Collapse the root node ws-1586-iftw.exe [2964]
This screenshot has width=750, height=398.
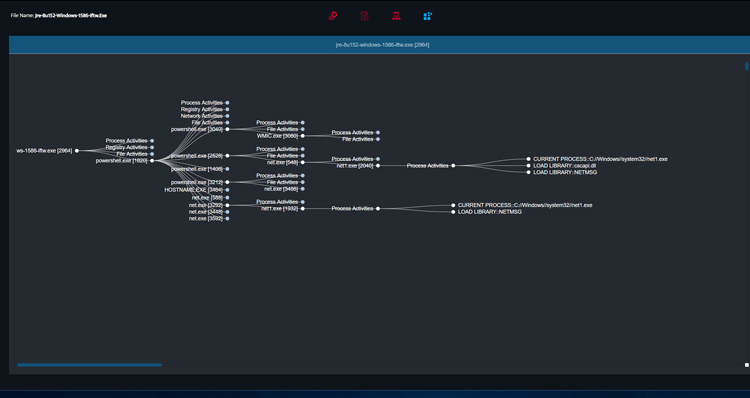[x=77, y=151]
